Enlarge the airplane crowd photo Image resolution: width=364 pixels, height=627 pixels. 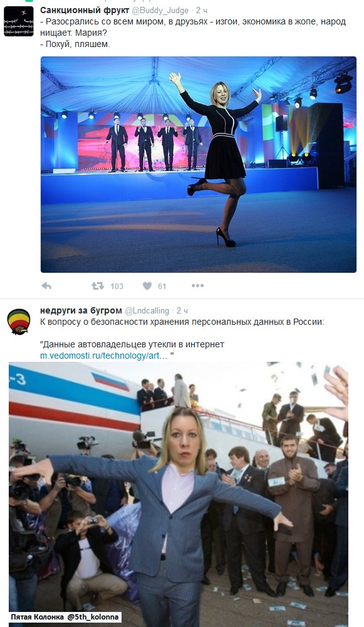178,494
